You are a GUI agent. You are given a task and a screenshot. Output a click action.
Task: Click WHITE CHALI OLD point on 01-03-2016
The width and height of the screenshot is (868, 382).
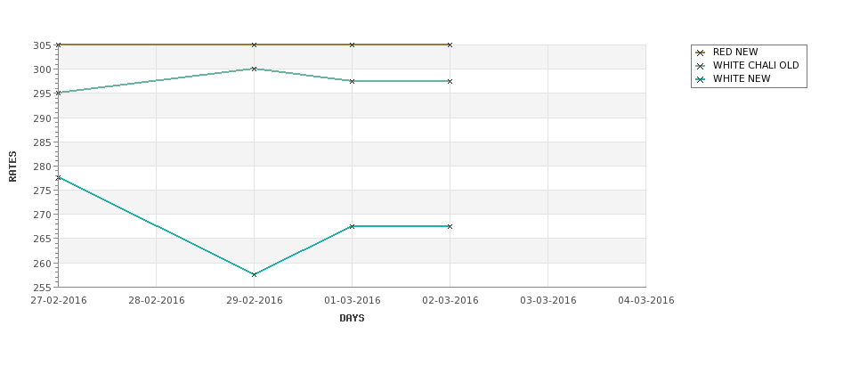352,81
